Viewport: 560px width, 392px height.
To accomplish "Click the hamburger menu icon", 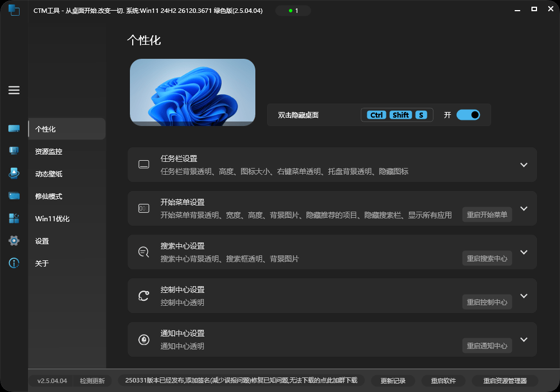I will [14, 90].
